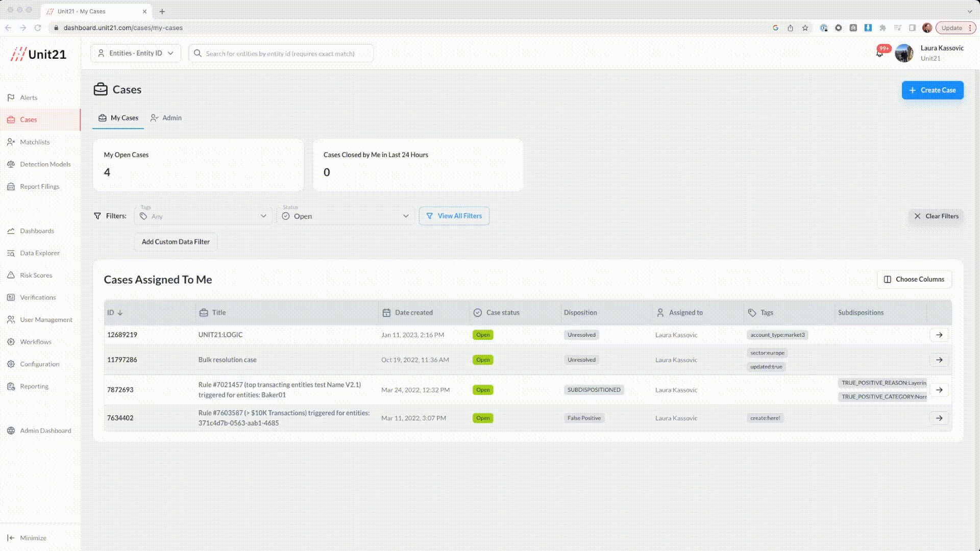Screen dimensions: 980x551
Task: Select the My Cases tab
Action: click(x=118, y=118)
